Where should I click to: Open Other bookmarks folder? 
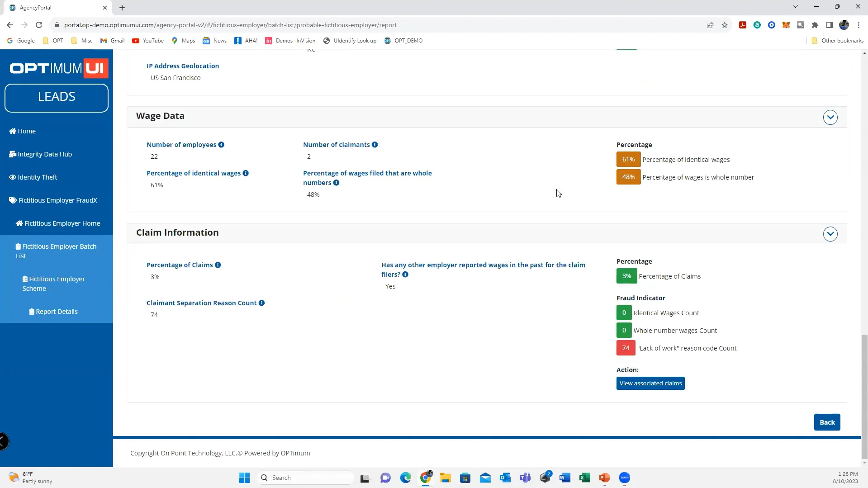point(837,41)
